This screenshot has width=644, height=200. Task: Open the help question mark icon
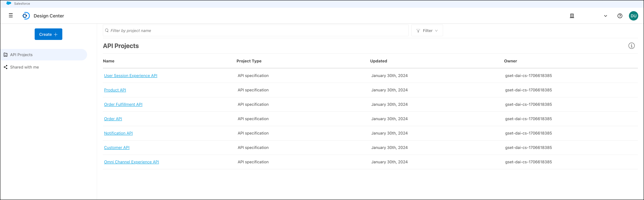pyautogui.click(x=620, y=16)
